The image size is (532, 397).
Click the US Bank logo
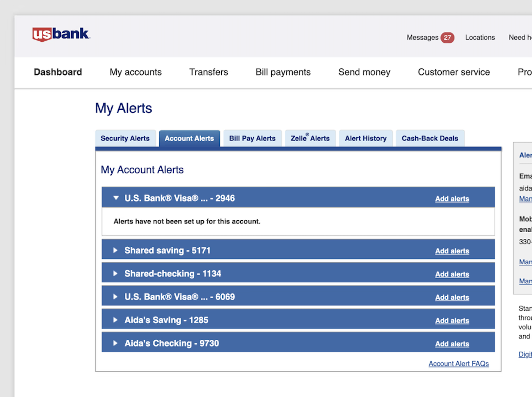coord(61,34)
